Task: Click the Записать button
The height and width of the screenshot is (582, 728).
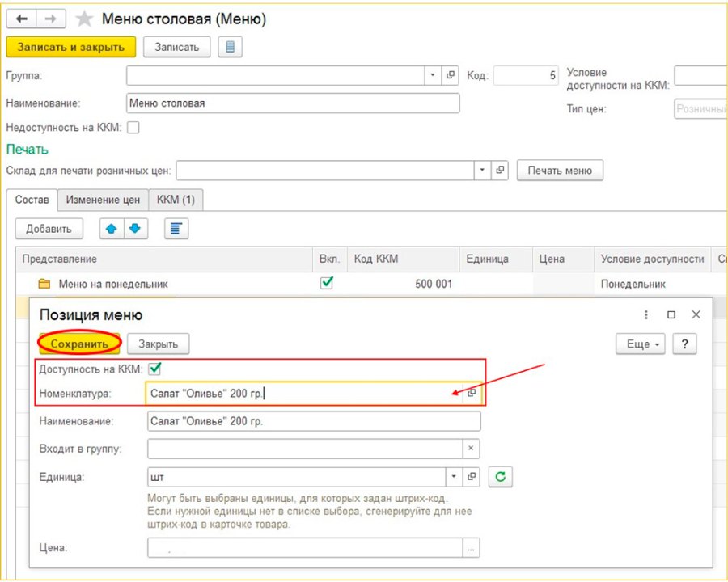Action: (177, 47)
